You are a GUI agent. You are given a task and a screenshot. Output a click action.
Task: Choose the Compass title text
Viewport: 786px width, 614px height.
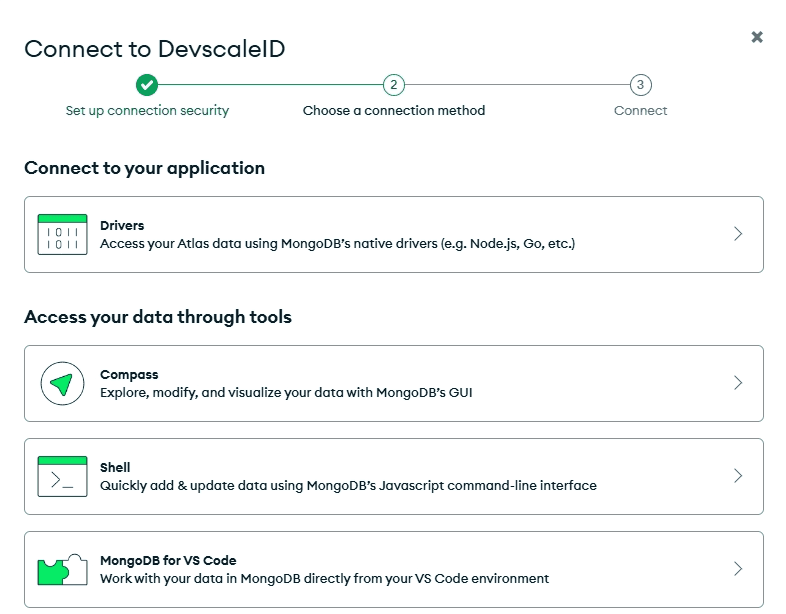[x=129, y=375]
